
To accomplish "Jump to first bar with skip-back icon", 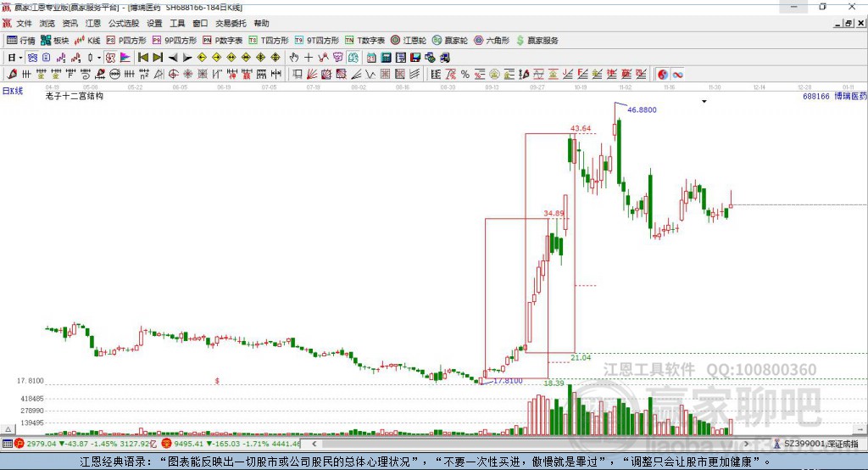I will tap(143, 58).
